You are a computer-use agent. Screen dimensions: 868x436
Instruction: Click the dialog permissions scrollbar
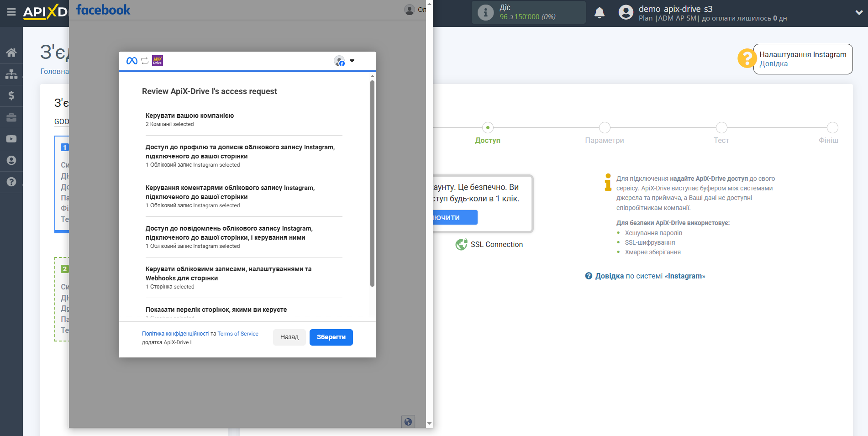pyautogui.click(x=372, y=183)
